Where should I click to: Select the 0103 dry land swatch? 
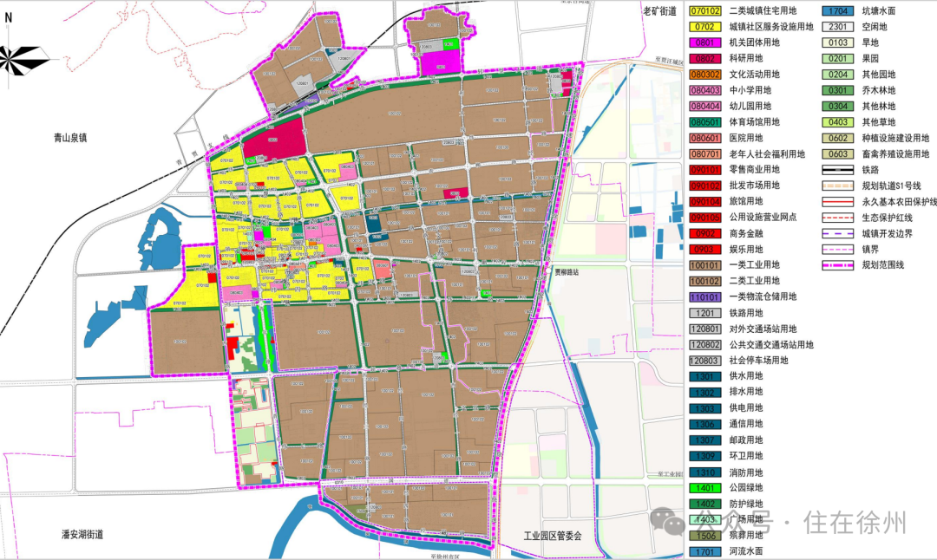coord(838,42)
